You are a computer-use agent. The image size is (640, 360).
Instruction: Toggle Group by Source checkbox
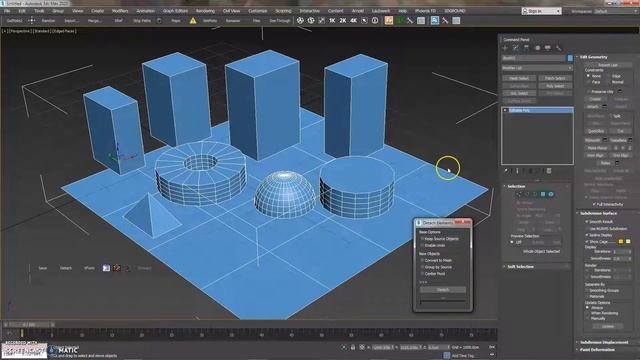(422, 267)
